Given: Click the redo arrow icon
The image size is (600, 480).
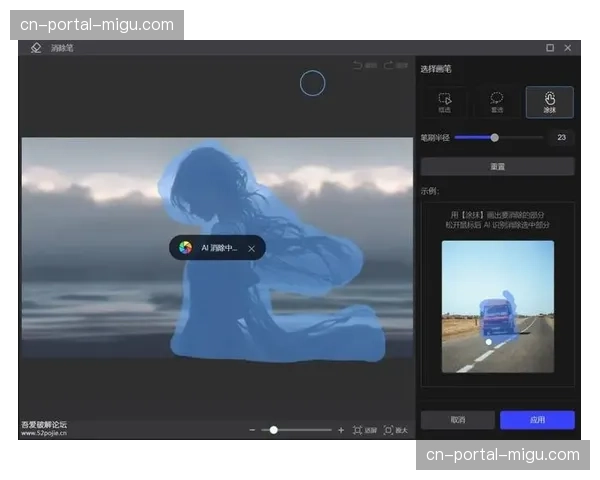Looking at the screenshot, I should (x=389, y=66).
